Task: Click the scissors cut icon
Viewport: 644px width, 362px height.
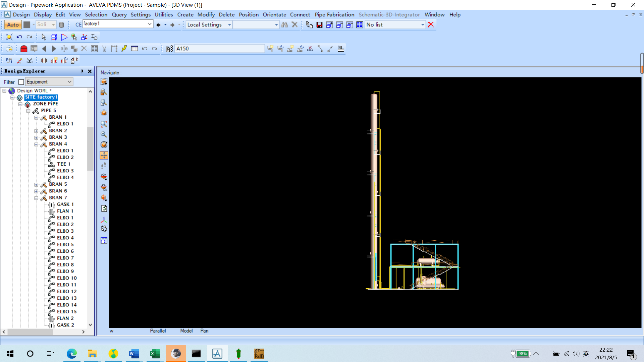Action: click(x=104, y=49)
